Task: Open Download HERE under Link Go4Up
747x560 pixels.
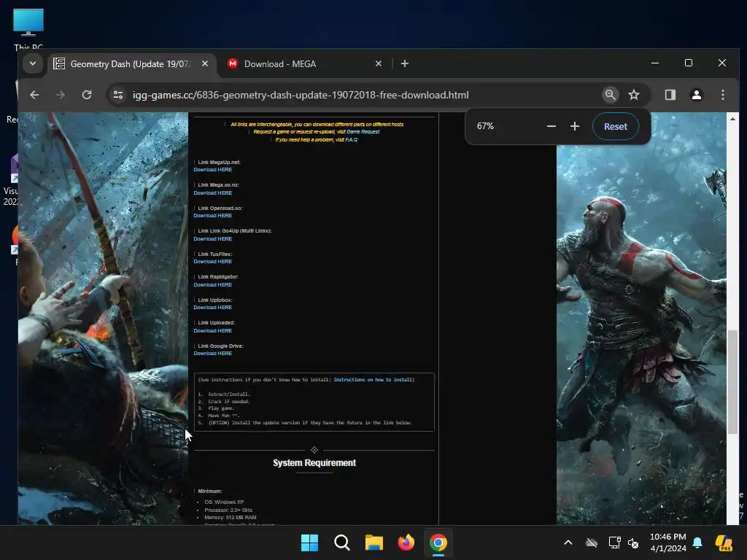Action: [x=213, y=239]
